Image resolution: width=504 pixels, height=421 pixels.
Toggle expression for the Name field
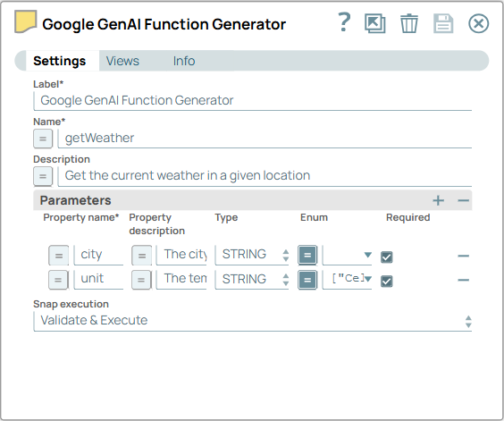(43, 139)
